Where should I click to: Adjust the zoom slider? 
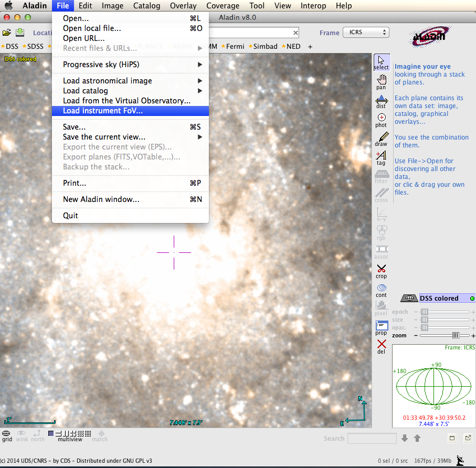(455, 335)
